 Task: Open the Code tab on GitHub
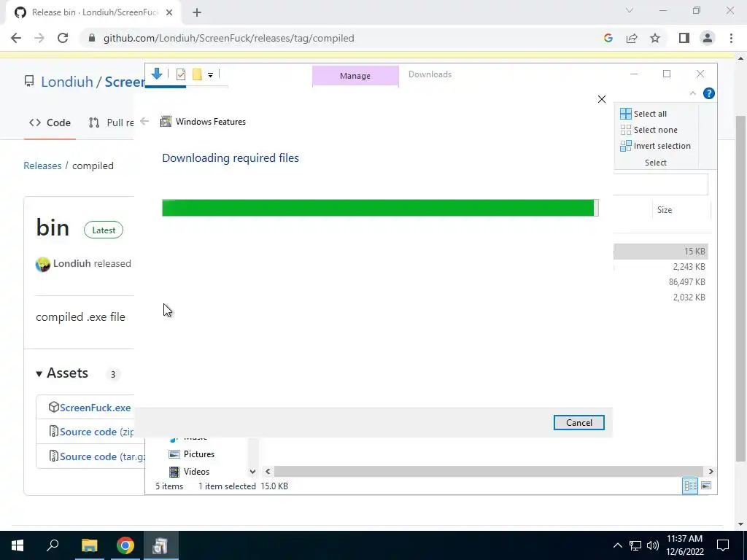(50, 122)
